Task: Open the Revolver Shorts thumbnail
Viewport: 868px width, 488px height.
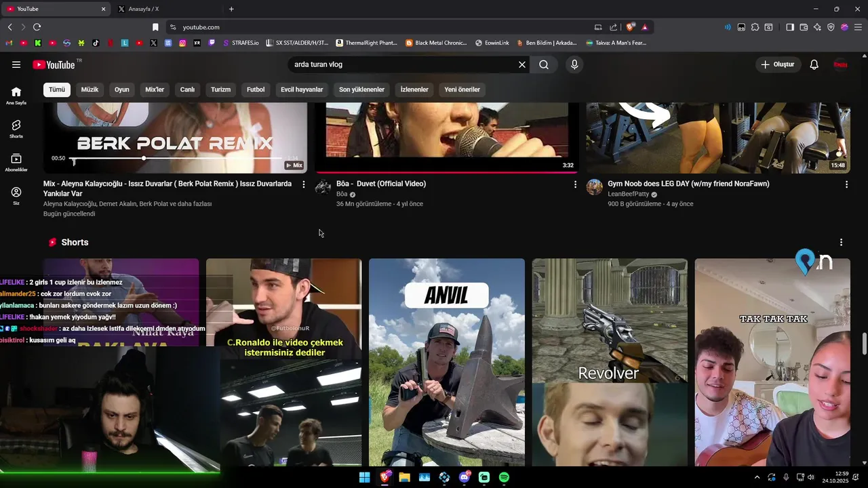Action: pyautogui.click(x=610, y=362)
